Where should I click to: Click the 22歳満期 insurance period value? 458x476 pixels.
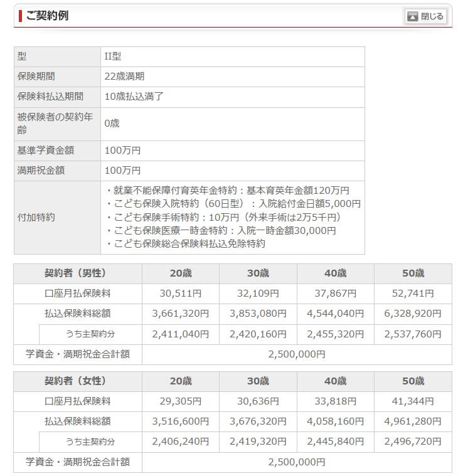[124, 77]
